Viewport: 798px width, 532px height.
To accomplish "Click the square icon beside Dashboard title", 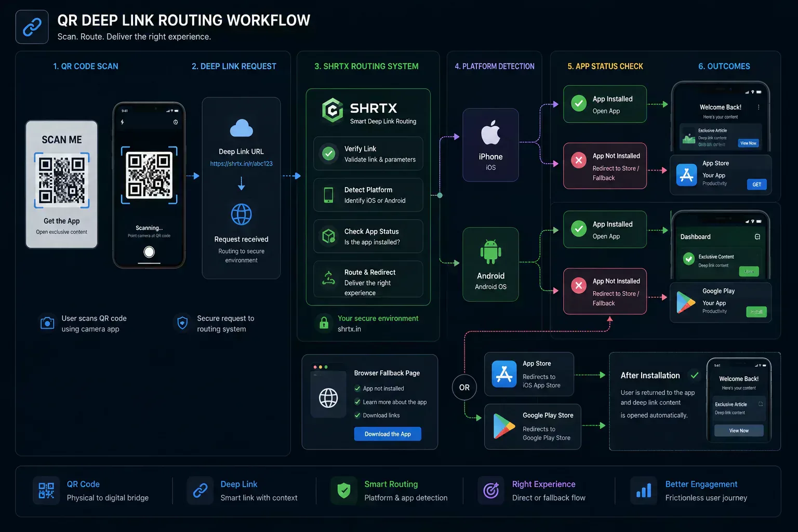I will tap(757, 236).
